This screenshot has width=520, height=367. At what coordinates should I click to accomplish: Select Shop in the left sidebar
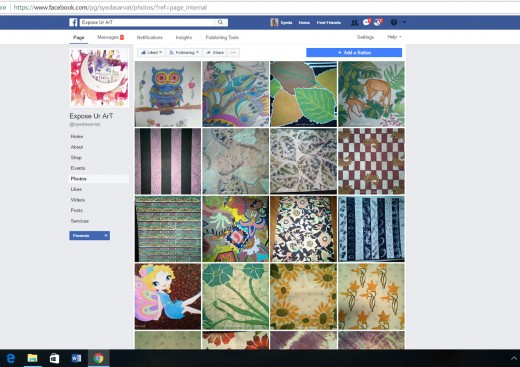[76, 158]
